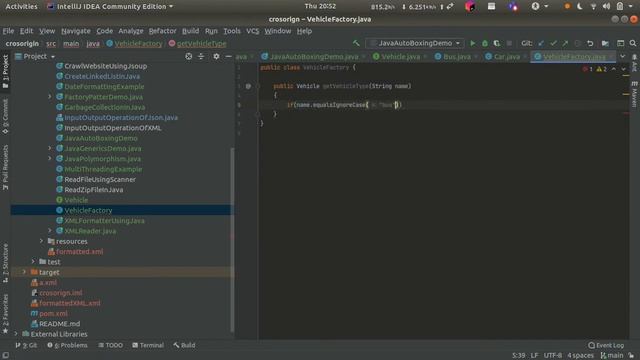The height and width of the screenshot is (360, 640).
Task: Open the Event Log
Action: (606, 345)
